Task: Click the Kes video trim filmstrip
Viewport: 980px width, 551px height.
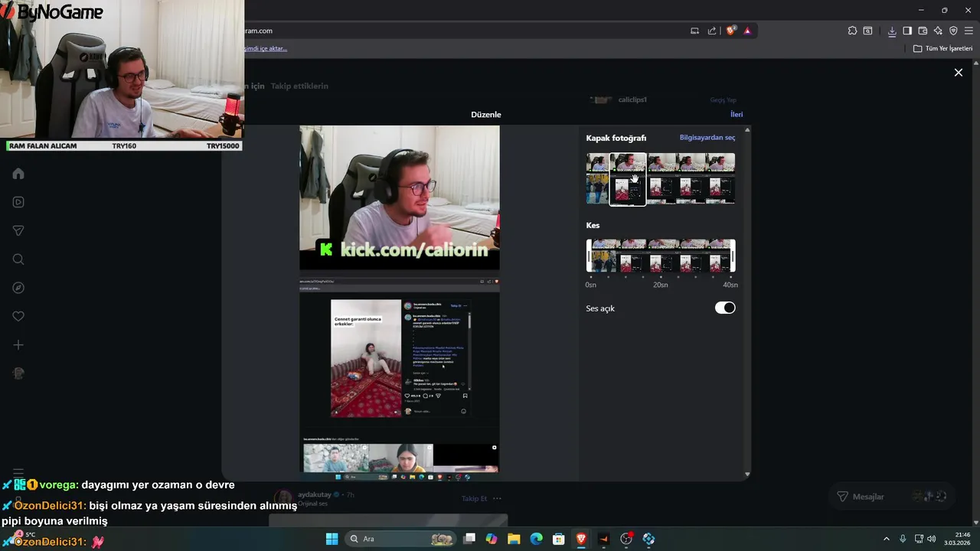Action: click(661, 256)
